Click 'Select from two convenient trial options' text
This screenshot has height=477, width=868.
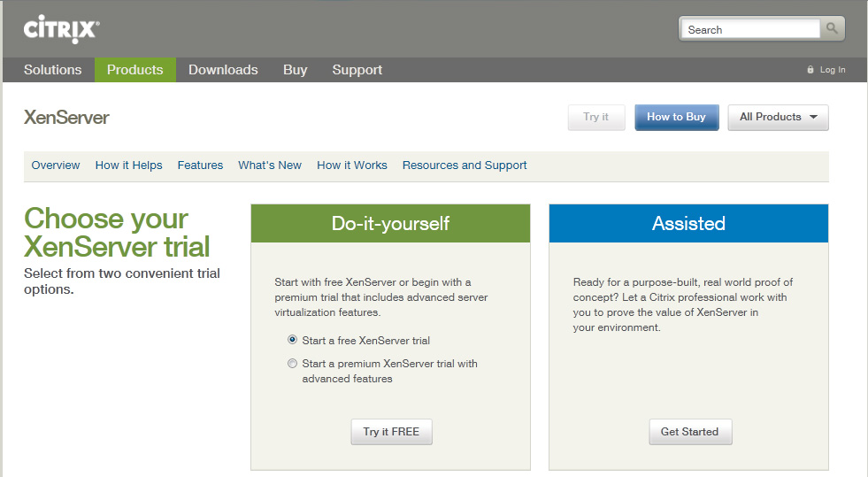pos(122,281)
